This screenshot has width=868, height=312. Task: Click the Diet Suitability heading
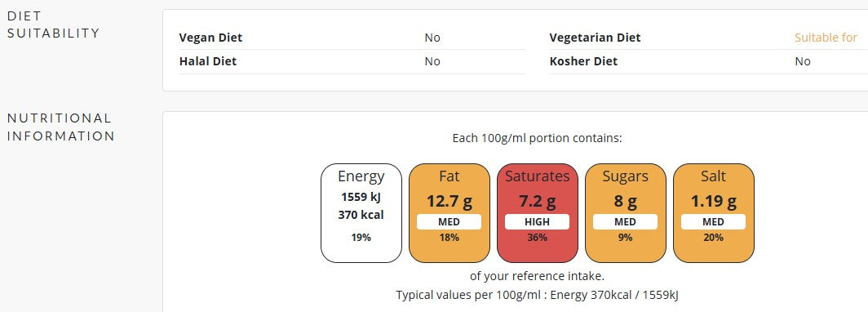pyautogui.click(x=54, y=25)
